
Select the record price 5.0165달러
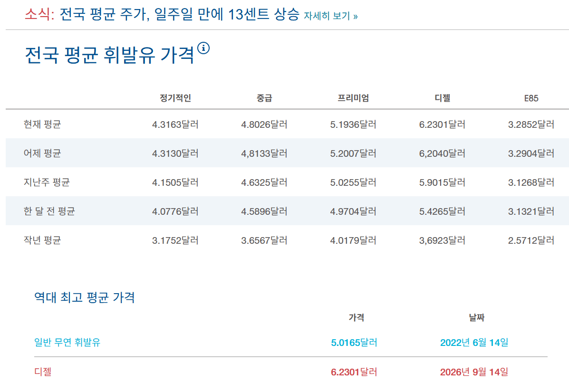(354, 342)
